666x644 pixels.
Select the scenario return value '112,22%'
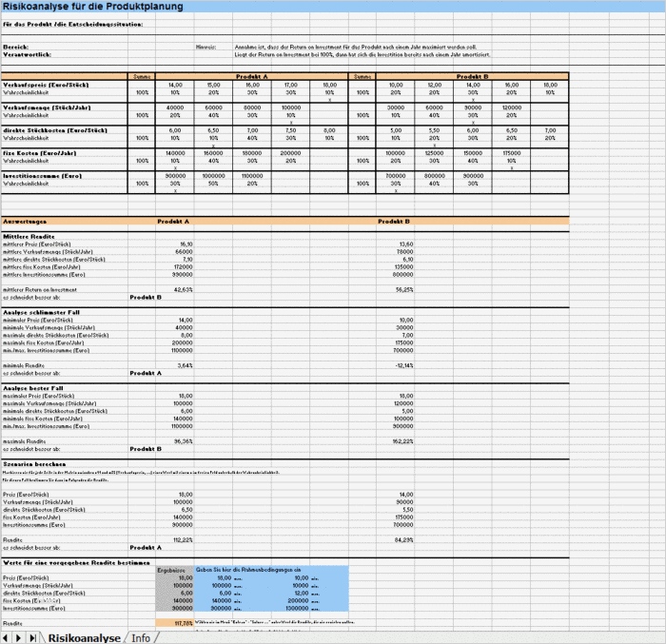(x=183, y=540)
